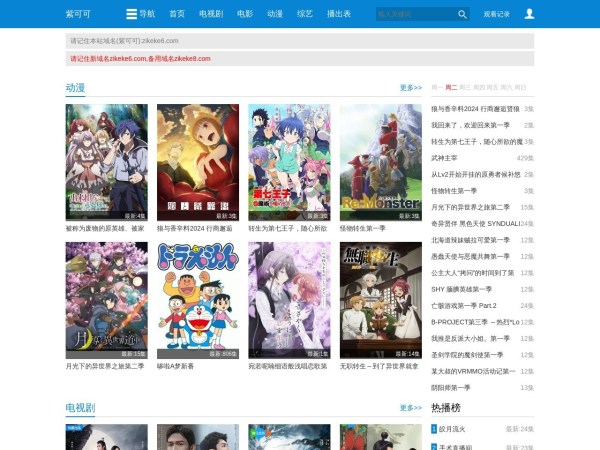Switch schedule to 周一 tab
The height and width of the screenshot is (450, 600).
coord(437,88)
